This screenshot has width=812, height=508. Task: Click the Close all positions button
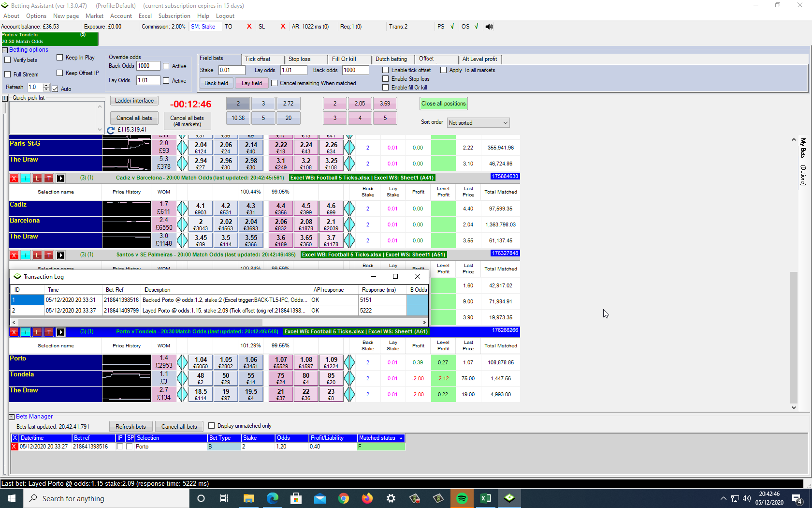coord(443,104)
